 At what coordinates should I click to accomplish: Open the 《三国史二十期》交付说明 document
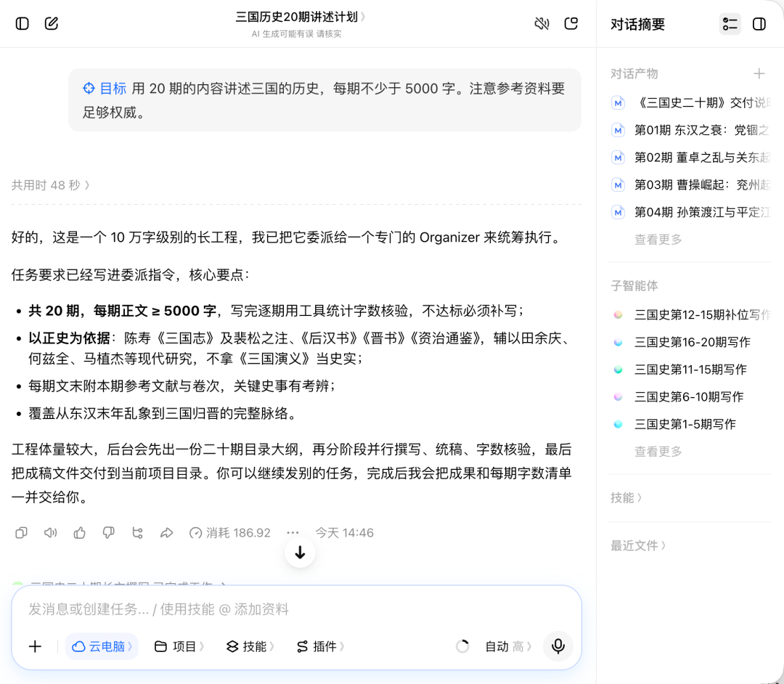pyautogui.click(x=690, y=102)
